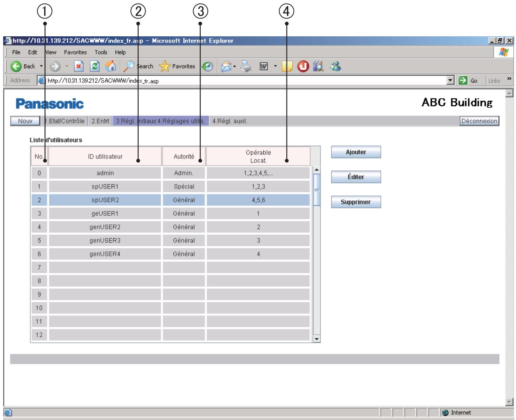Select user geUSER1 in the list
This screenshot has width=516, height=420.
tap(171, 213)
